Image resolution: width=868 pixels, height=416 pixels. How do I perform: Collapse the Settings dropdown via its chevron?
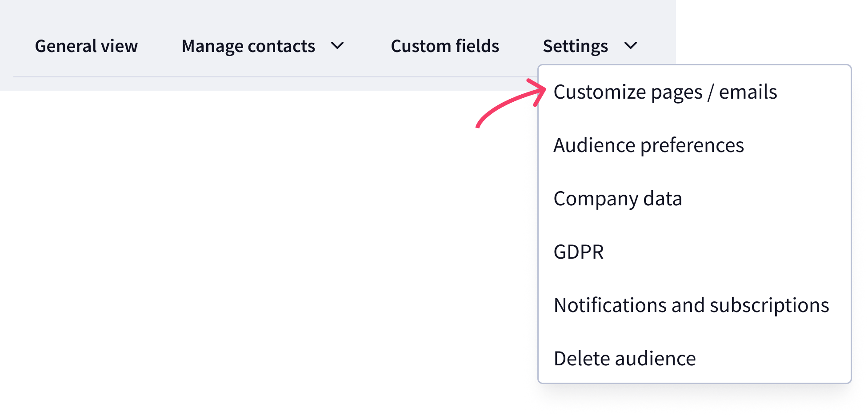click(631, 46)
